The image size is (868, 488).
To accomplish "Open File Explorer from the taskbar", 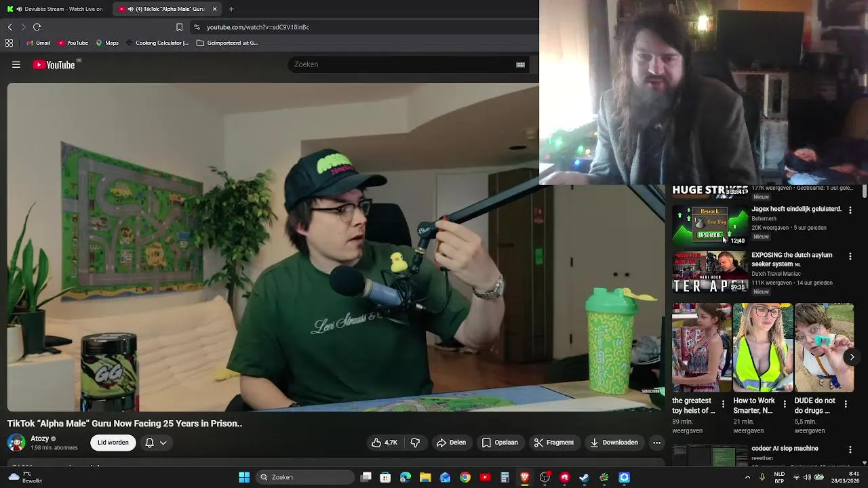I will [x=425, y=477].
